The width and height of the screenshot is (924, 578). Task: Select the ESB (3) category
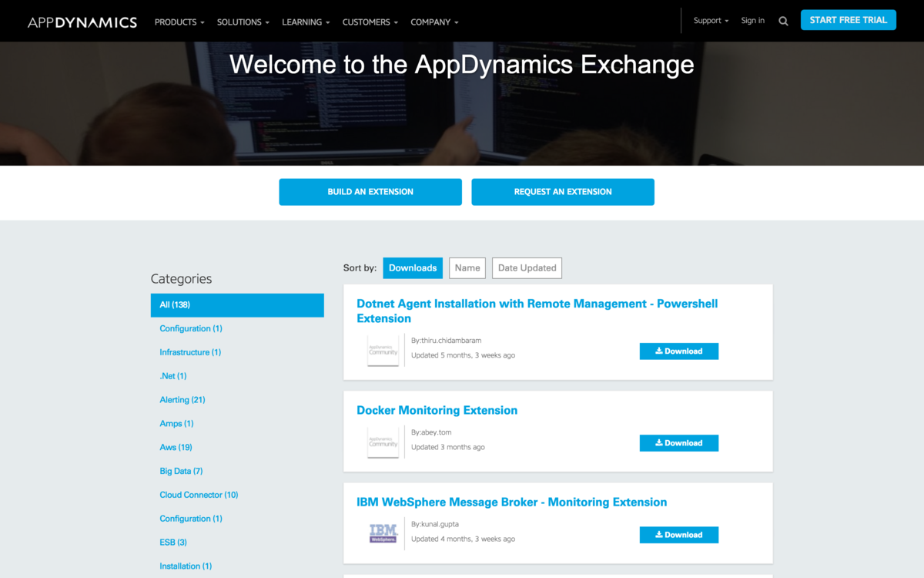pos(173,543)
